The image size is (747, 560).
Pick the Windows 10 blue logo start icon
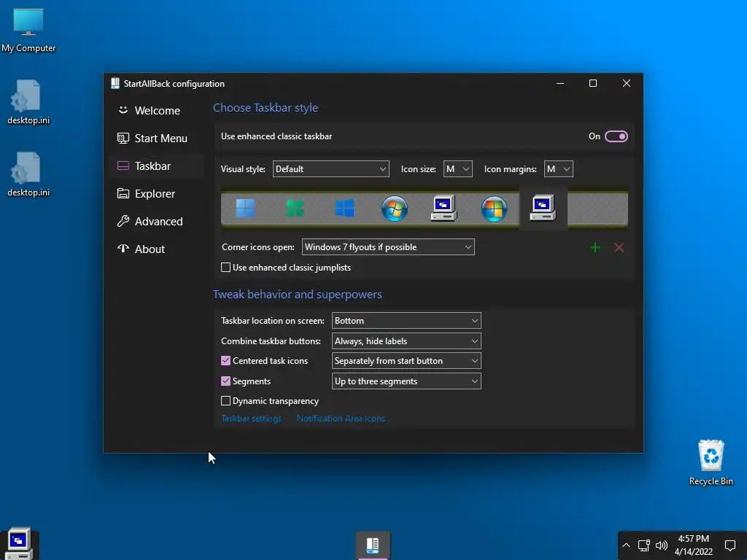345,208
